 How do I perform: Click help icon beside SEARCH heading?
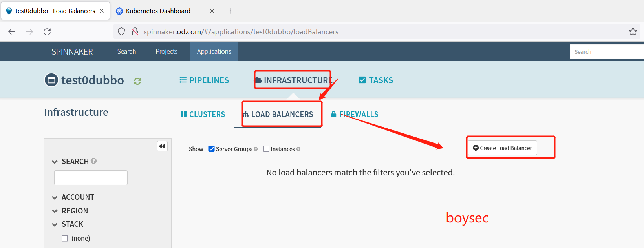(x=93, y=161)
